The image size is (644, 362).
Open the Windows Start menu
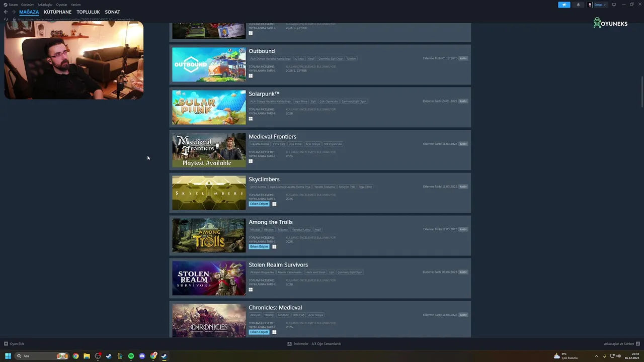point(8,356)
